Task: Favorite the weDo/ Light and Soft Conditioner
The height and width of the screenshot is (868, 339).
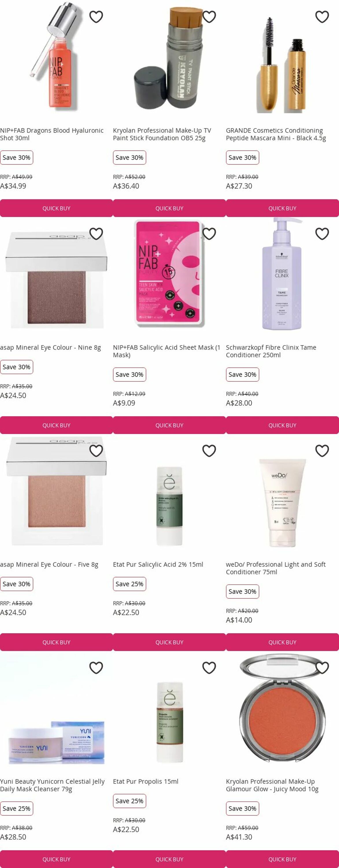Action: point(322,450)
